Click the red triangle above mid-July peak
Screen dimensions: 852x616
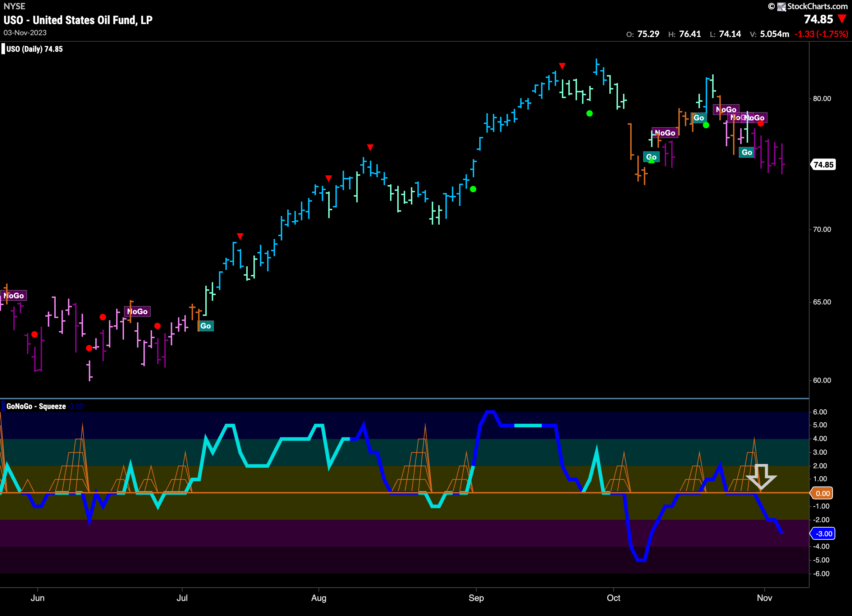[x=241, y=236]
